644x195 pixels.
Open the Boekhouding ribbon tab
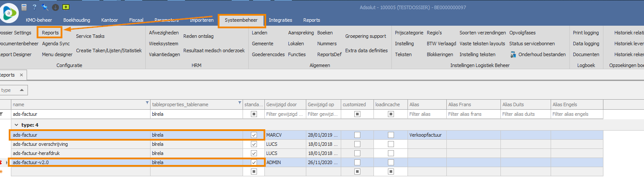pyautogui.click(x=77, y=20)
